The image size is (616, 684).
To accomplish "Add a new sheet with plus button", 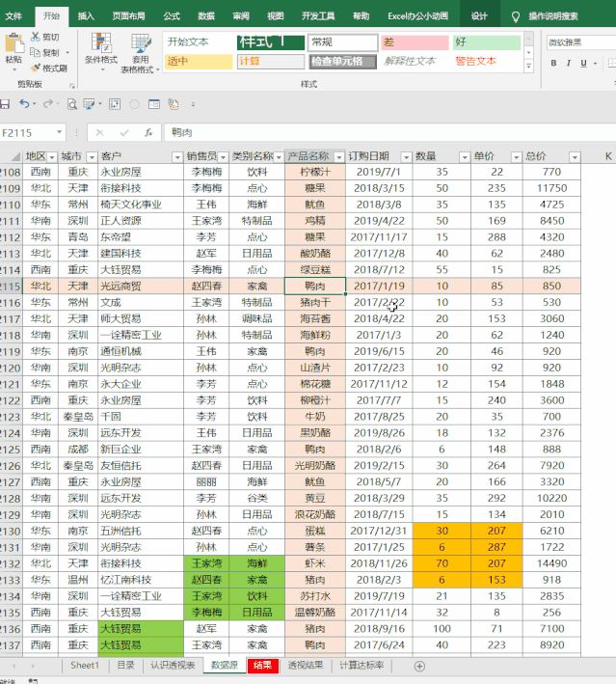I will click(419, 666).
